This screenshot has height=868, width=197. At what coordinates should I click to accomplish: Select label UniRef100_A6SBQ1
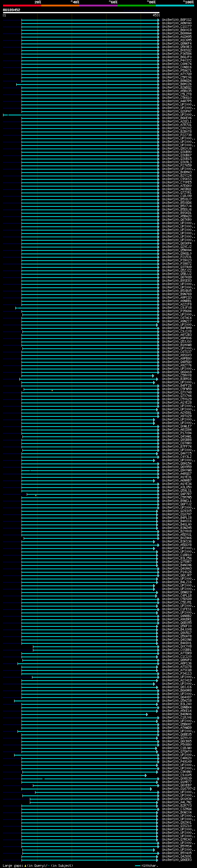point(177,189)
